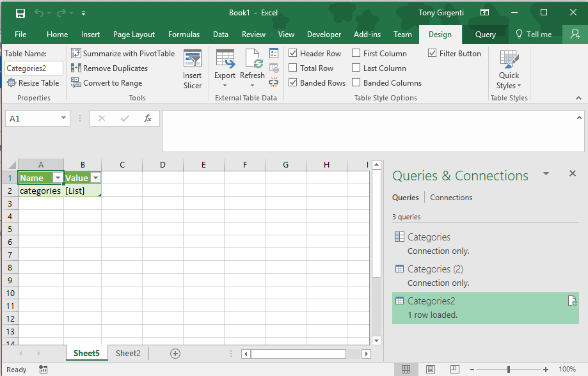588x376 pixels.
Task: Open the Name Box dropdown arrow
Action: tap(63, 118)
